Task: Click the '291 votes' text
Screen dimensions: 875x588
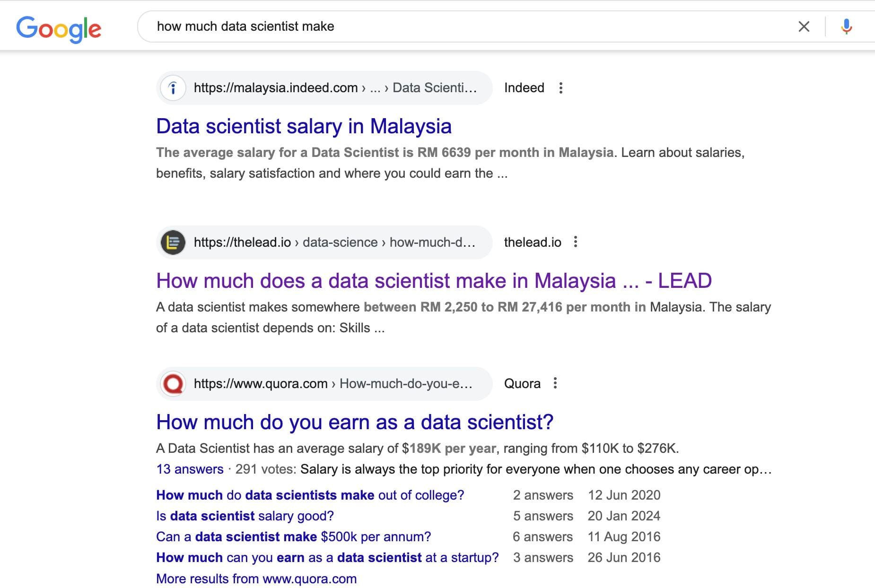Action: (265, 469)
